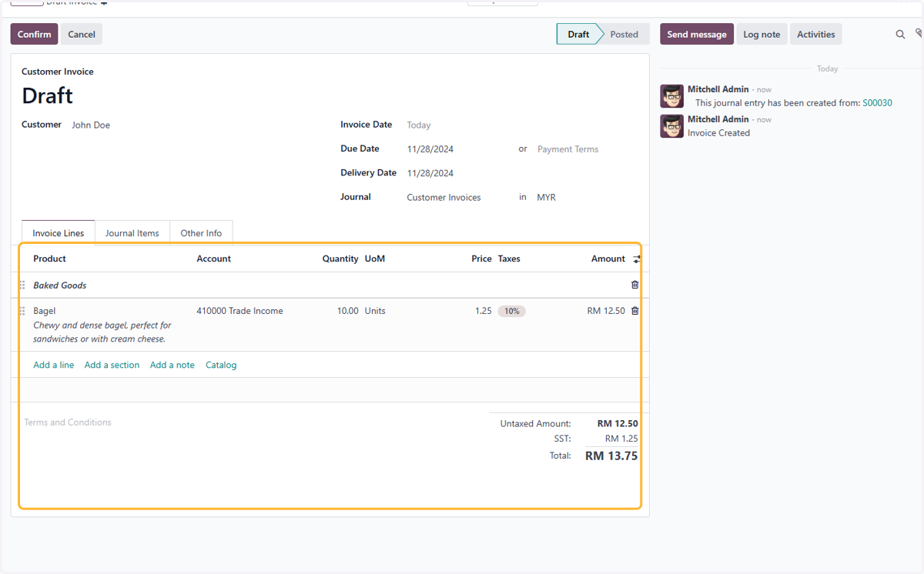Viewport: 924px width, 574px height.
Task: Click the Quantity column header
Action: pyautogui.click(x=340, y=259)
